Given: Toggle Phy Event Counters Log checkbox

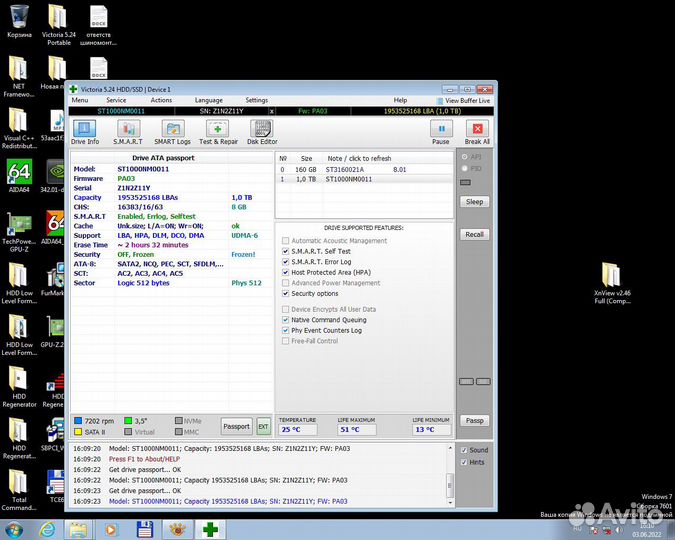Looking at the screenshot, I should [x=285, y=330].
